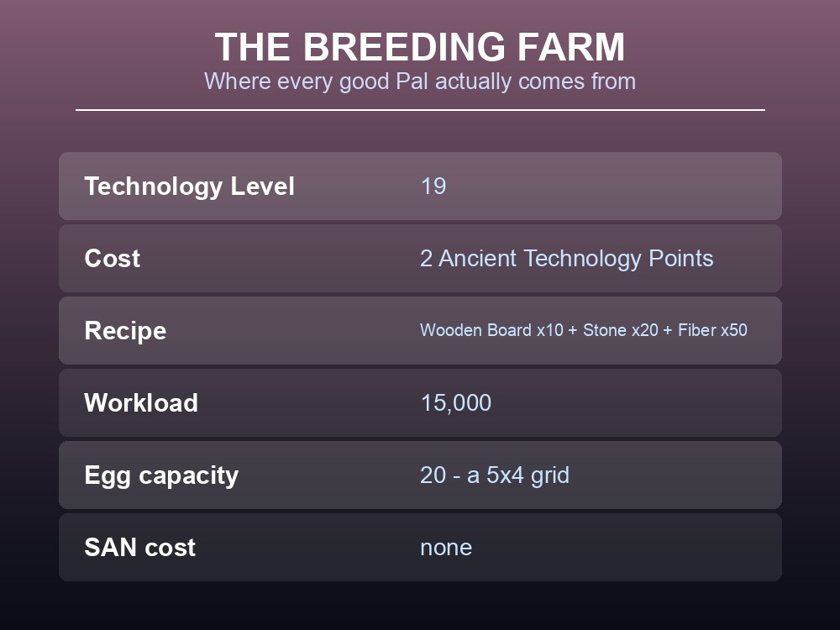The height and width of the screenshot is (630, 840).
Task: Click empty area of Workload row
Action: (x=633, y=403)
